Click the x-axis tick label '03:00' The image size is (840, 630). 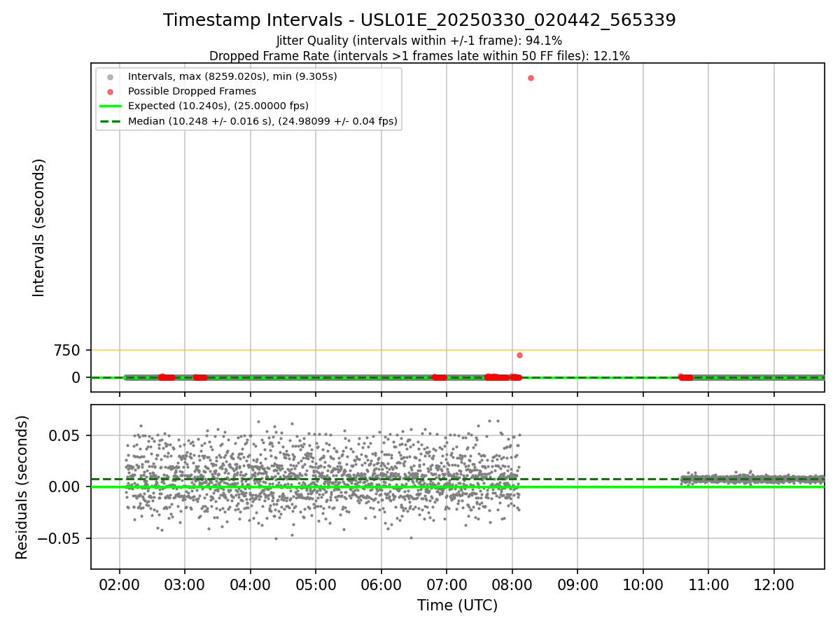pos(185,584)
